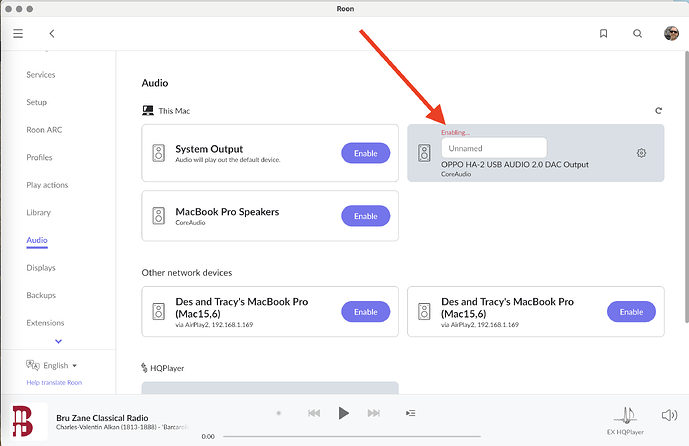Click the Enabling... status text
689x446 pixels.
[x=455, y=132]
